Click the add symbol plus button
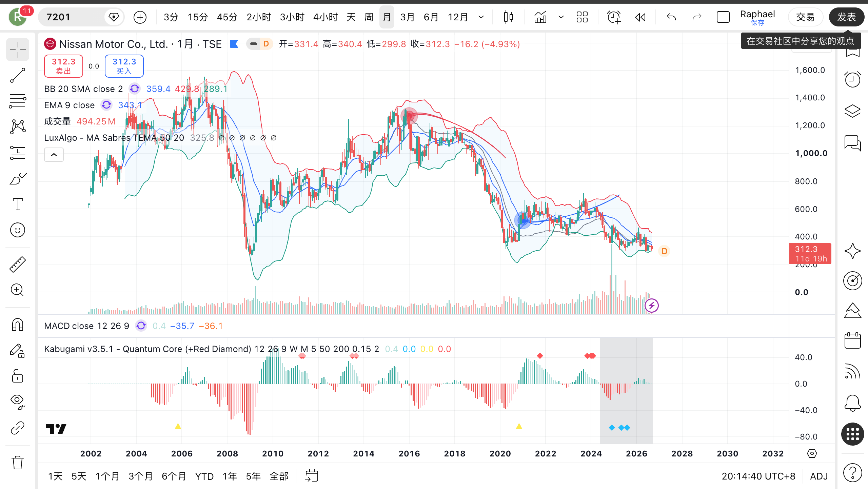The width and height of the screenshot is (868, 489). point(140,17)
